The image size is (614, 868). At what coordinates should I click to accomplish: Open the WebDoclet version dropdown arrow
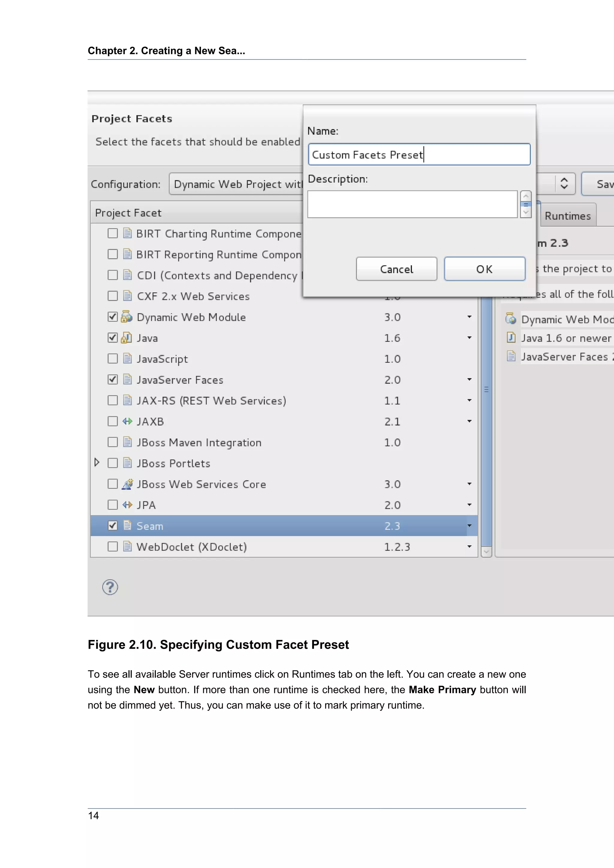pyautogui.click(x=469, y=546)
